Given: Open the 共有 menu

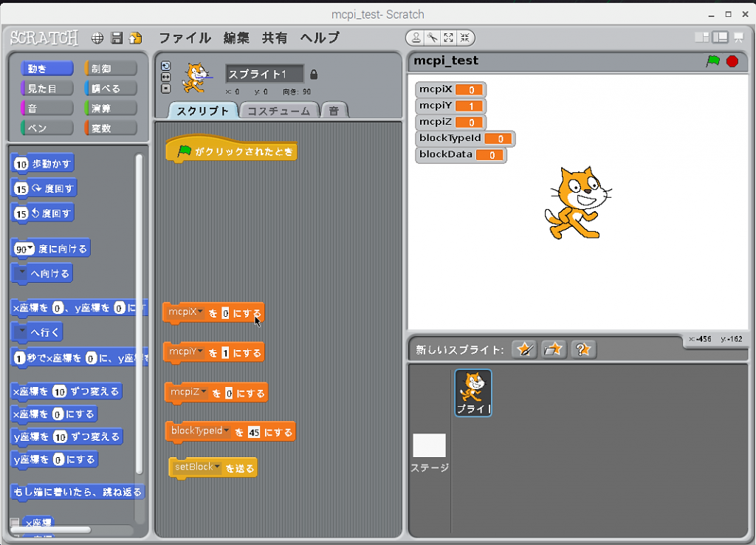Looking at the screenshot, I should tap(275, 38).
